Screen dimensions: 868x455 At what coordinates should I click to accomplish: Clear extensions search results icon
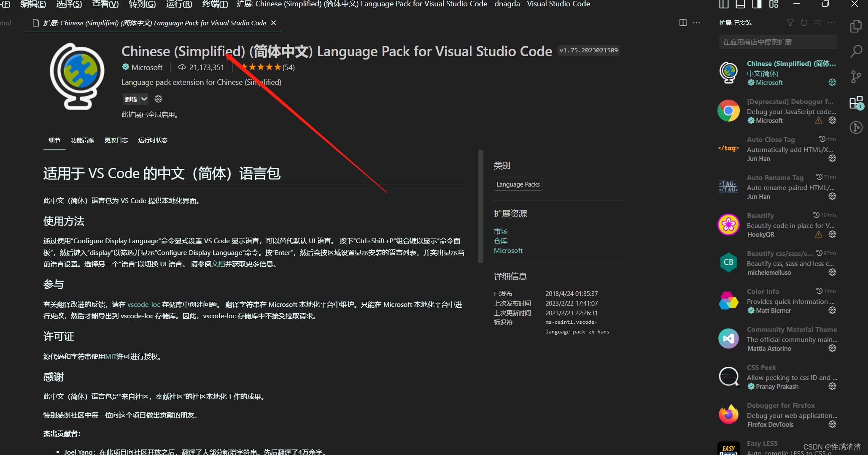coord(818,23)
